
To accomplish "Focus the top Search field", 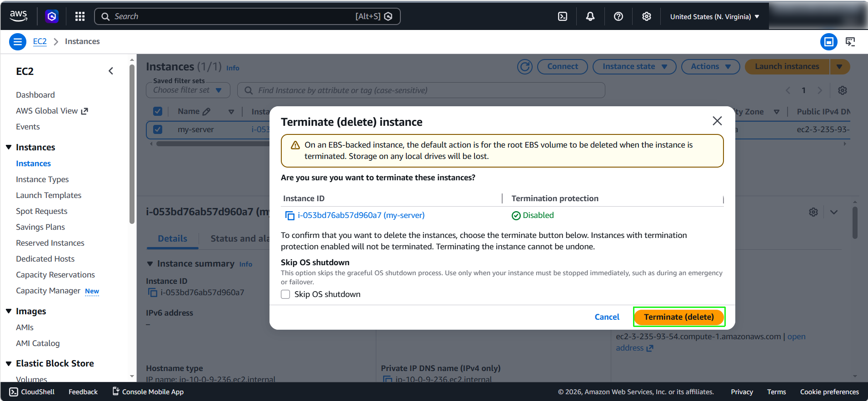I will pyautogui.click(x=247, y=16).
